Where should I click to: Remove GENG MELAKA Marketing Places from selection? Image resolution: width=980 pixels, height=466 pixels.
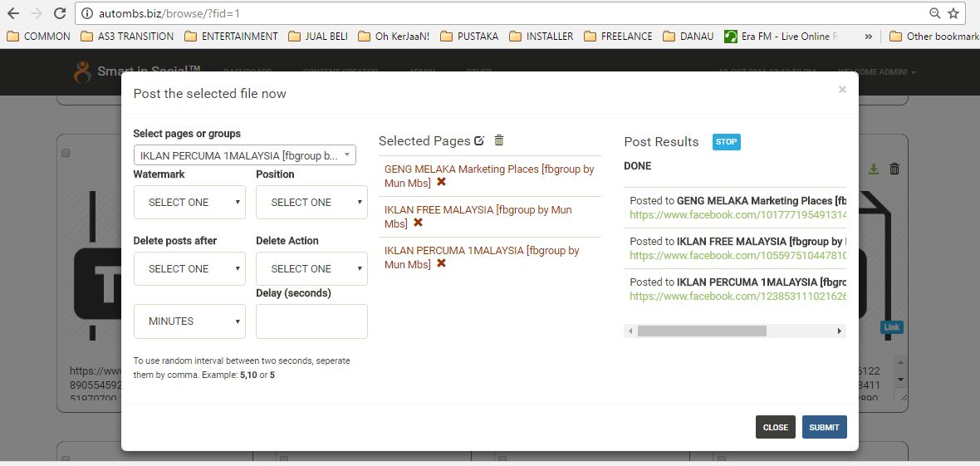coord(441,182)
